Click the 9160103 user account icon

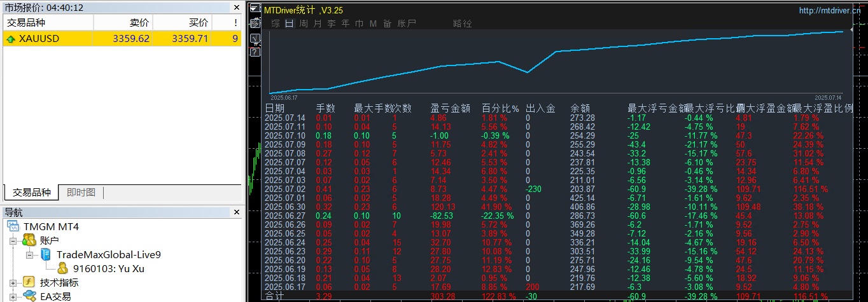coord(62,268)
